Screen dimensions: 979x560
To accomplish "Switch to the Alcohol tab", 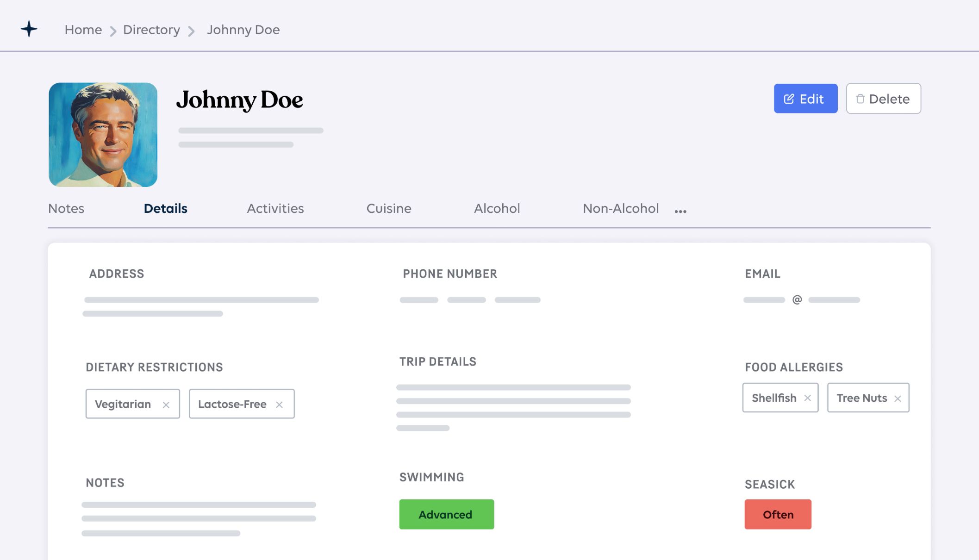I will (x=497, y=208).
